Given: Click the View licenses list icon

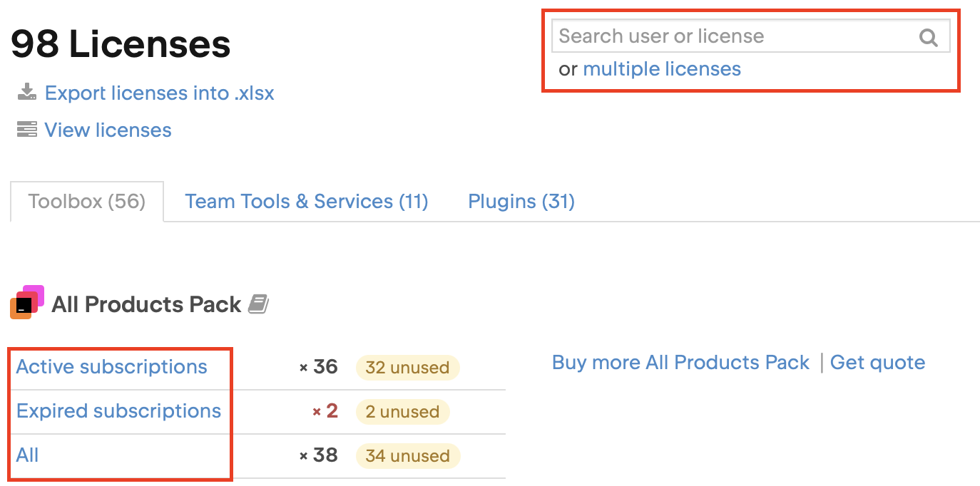Looking at the screenshot, I should [27, 130].
